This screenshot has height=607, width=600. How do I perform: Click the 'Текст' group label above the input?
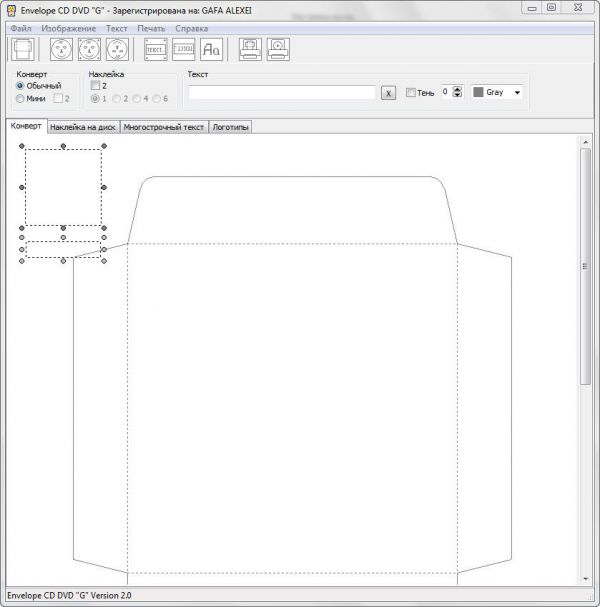pyautogui.click(x=198, y=74)
